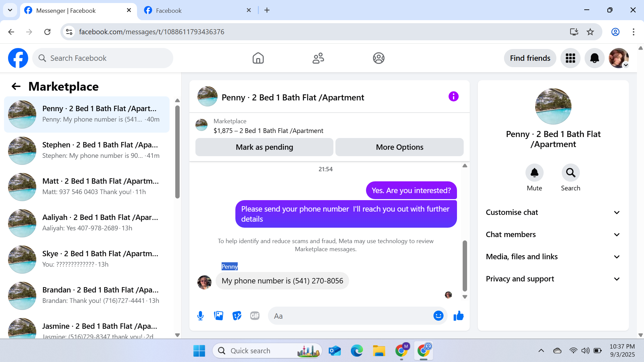Attach a photo with the image icon
This screenshot has height=362, width=644.
click(x=219, y=316)
